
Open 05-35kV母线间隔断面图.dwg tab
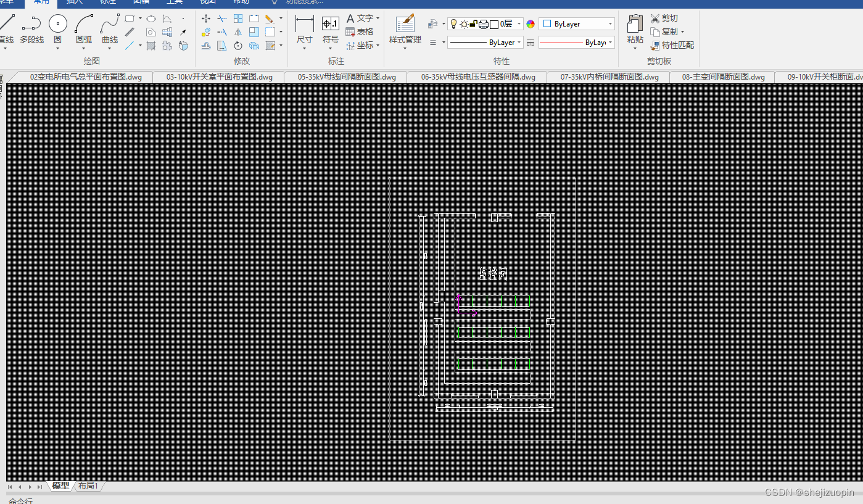click(x=347, y=77)
